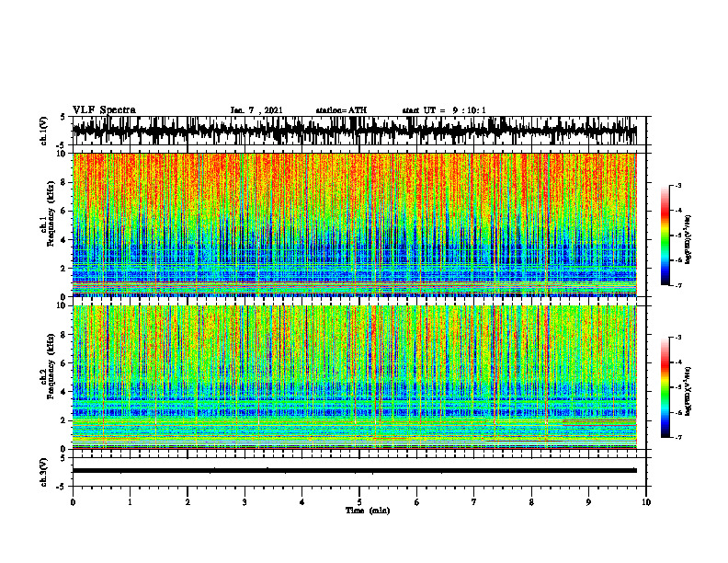The height and width of the screenshot is (563, 728).
Task: Click the "ch.1(V)" waveform axis label
Action: pyautogui.click(x=44, y=131)
